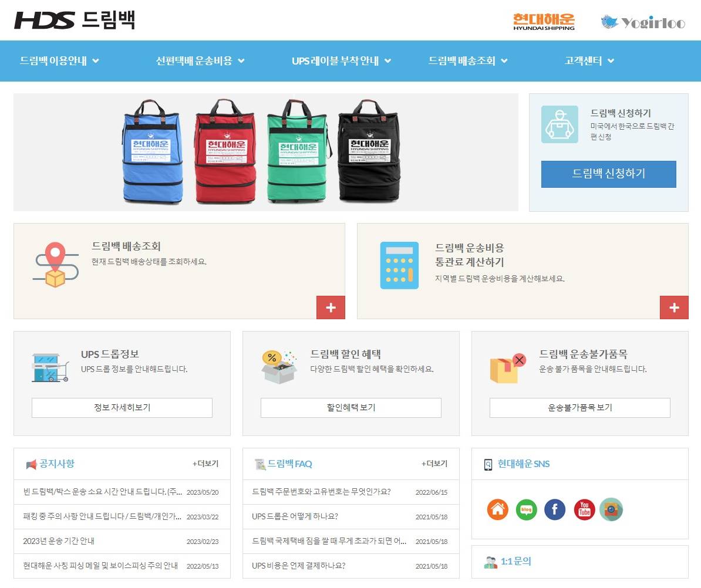The image size is (701, 588).
Task: Click +더보기 in the 드림백 FAQ panel
Action: click(434, 464)
